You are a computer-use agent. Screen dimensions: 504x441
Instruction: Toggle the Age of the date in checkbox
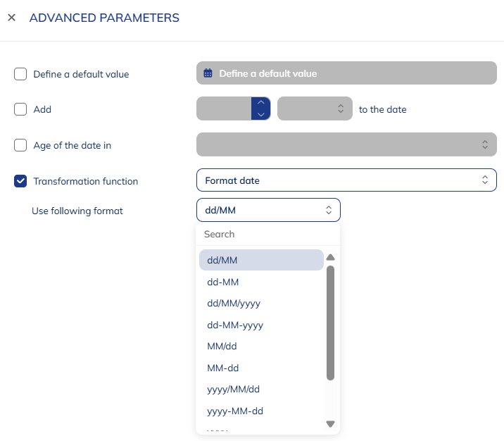(x=20, y=145)
